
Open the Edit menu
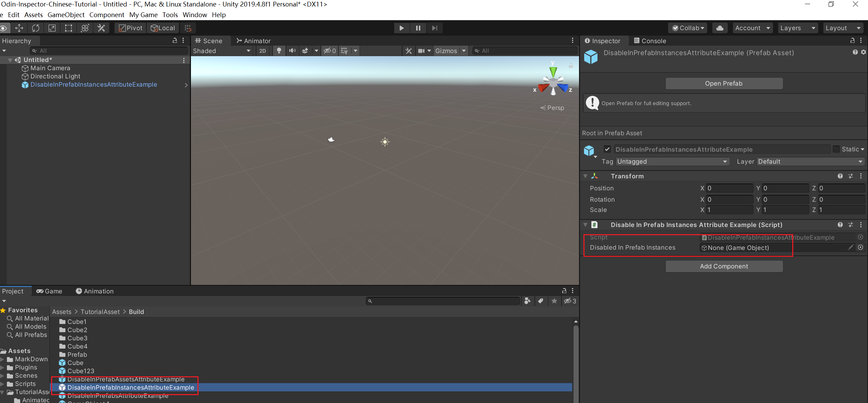click(13, 15)
